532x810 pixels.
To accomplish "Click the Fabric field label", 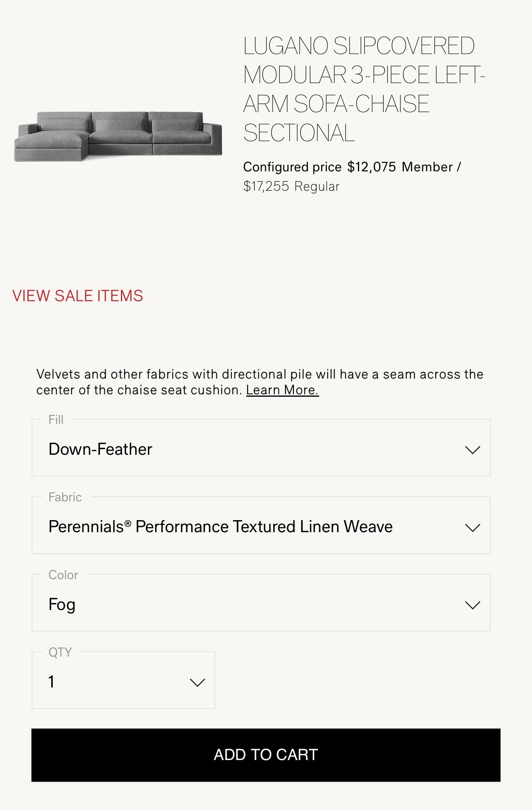I will [x=65, y=497].
